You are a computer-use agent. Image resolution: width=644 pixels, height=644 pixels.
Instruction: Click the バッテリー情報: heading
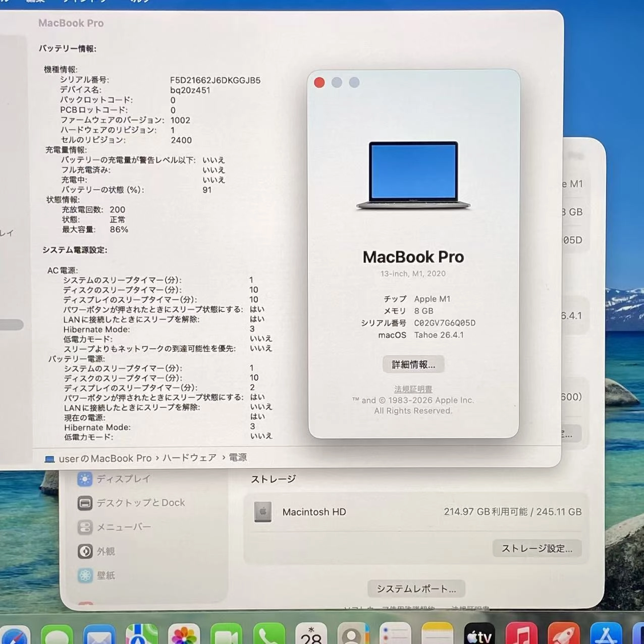pos(68,48)
